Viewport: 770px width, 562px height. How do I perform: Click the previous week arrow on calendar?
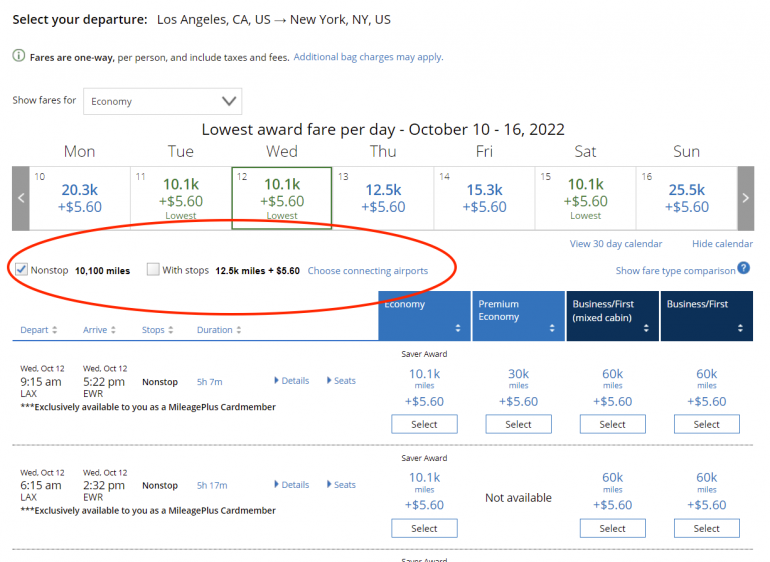click(x=20, y=198)
